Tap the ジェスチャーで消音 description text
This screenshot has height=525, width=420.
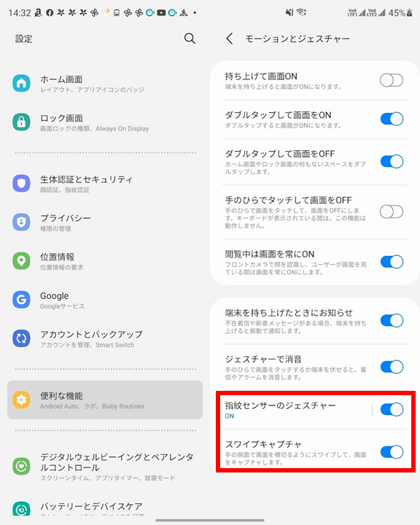(x=295, y=373)
